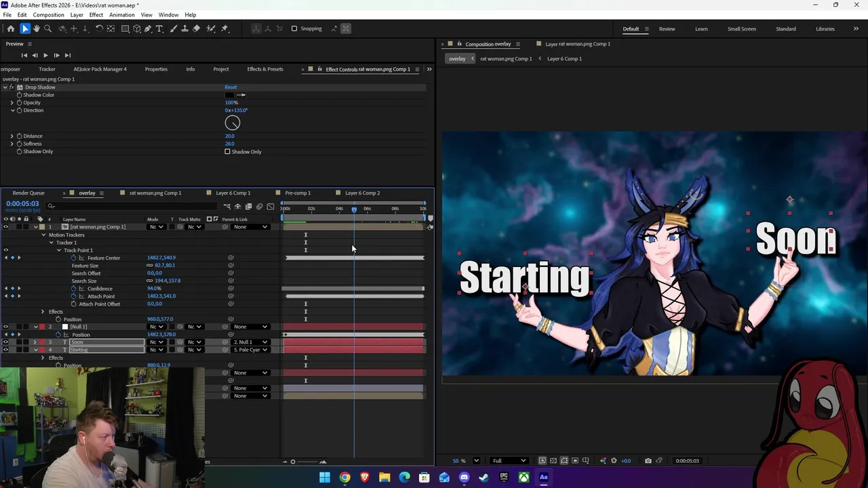868x488 pixels.
Task: Expand the Distance property in Effect Controls
Action: coord(12,136)
